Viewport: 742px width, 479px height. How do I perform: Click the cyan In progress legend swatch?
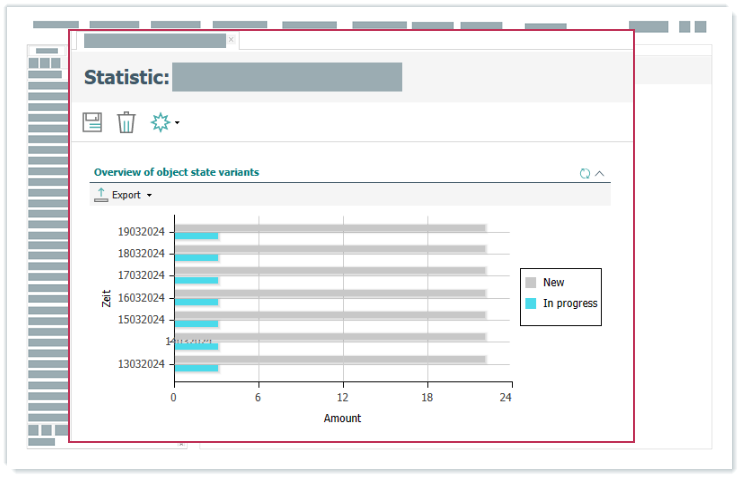tap(530, 303)
